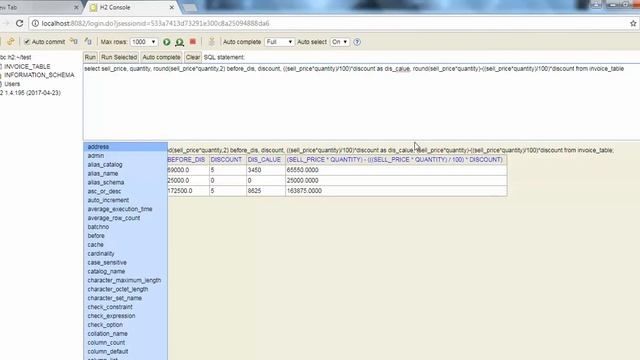
Task: View site information icon in address bar
Action: (35, 23)
